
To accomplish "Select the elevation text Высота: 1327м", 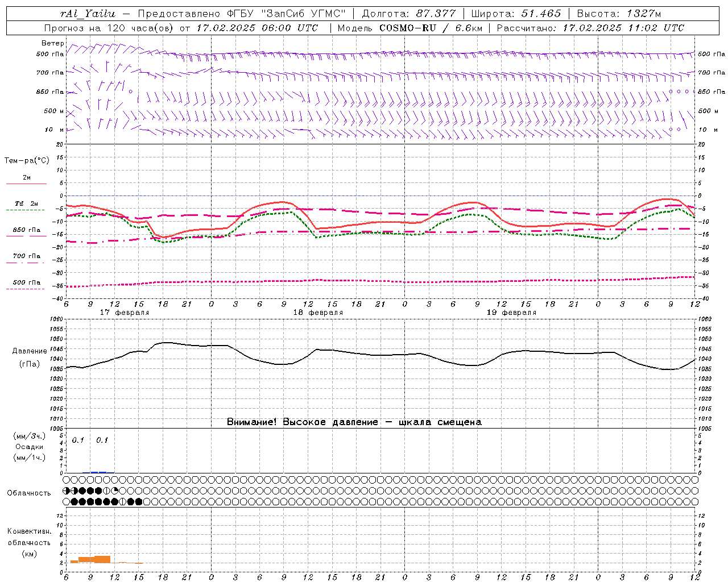I will click(x=619, y=14).
